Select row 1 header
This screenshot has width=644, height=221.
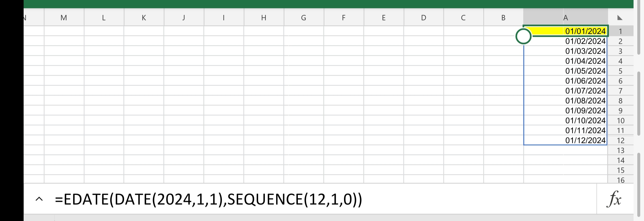[621, 31]
